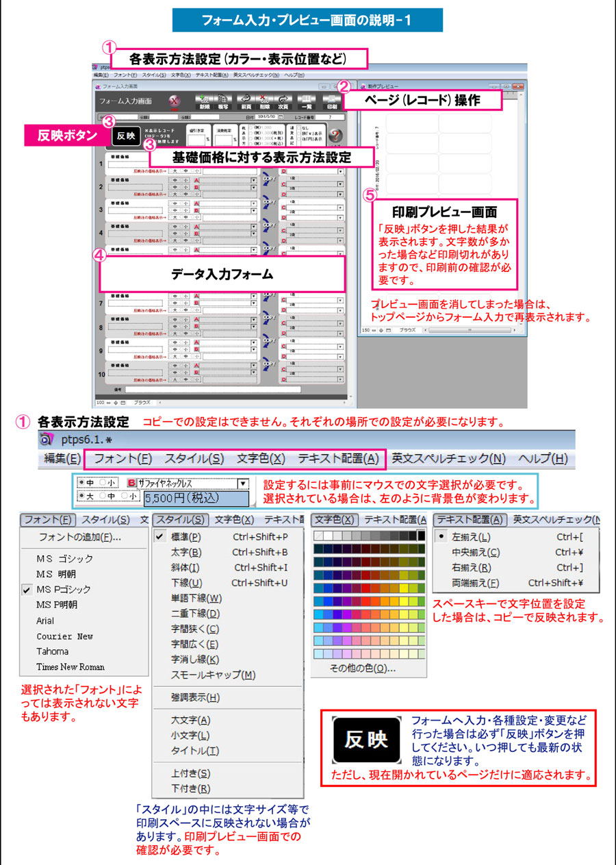The width and height of the screenshot is (616, 865).
Task: Click the 新規 (new record) toolbar icon
Action: (204, 101)
